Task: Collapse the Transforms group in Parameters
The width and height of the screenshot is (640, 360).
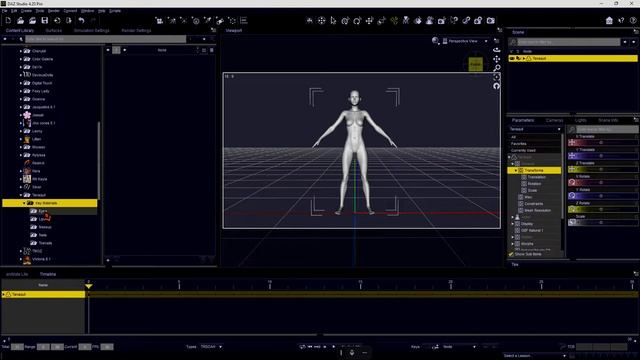Action: click(x=516, y=170)
